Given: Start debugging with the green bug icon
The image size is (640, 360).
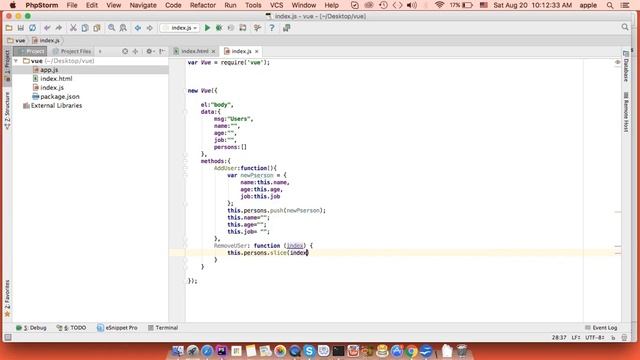Looking at the screenshot, I should (219, 28).
